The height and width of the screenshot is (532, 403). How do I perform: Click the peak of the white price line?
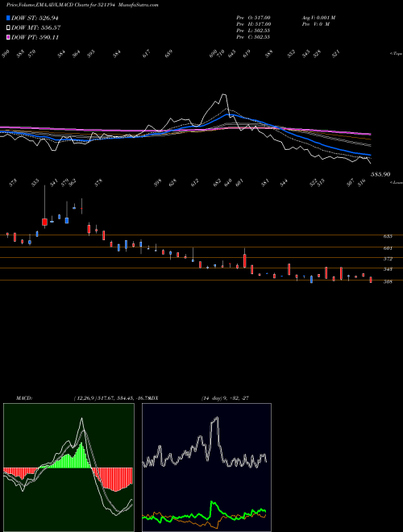click(x=223, y=94)
